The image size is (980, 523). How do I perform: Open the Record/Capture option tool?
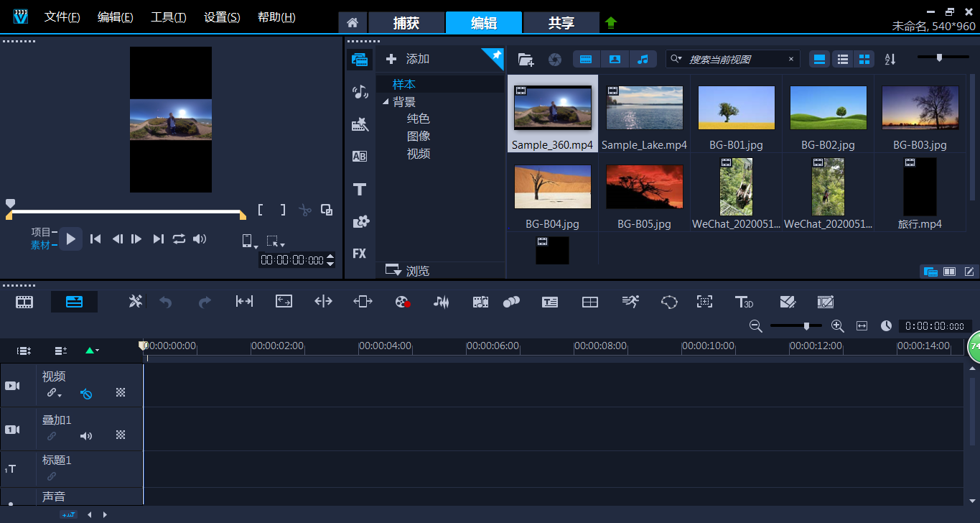click(402, 302)
